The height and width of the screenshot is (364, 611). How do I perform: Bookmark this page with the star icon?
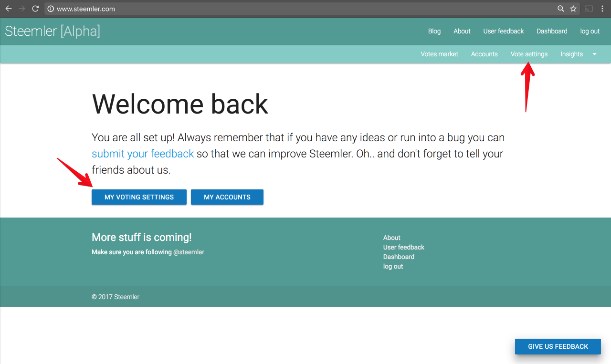pyautogui.click(x=573, y=9)
